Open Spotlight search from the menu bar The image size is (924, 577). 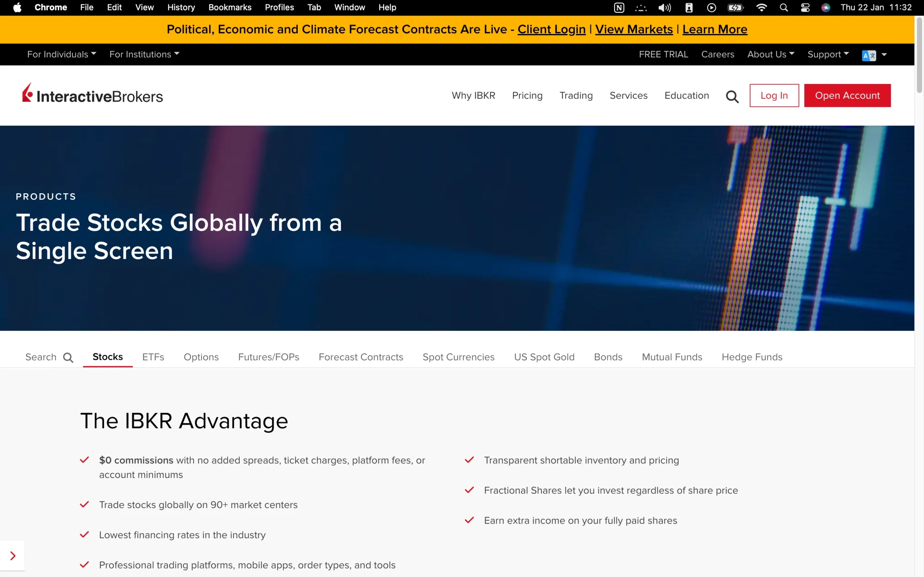784,7
